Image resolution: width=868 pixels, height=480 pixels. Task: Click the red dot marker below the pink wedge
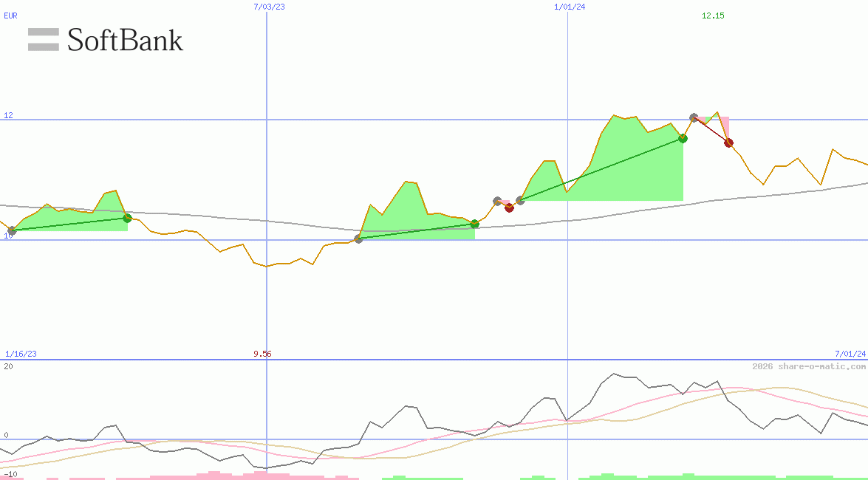pyautogui.click(x=509, y=208)
